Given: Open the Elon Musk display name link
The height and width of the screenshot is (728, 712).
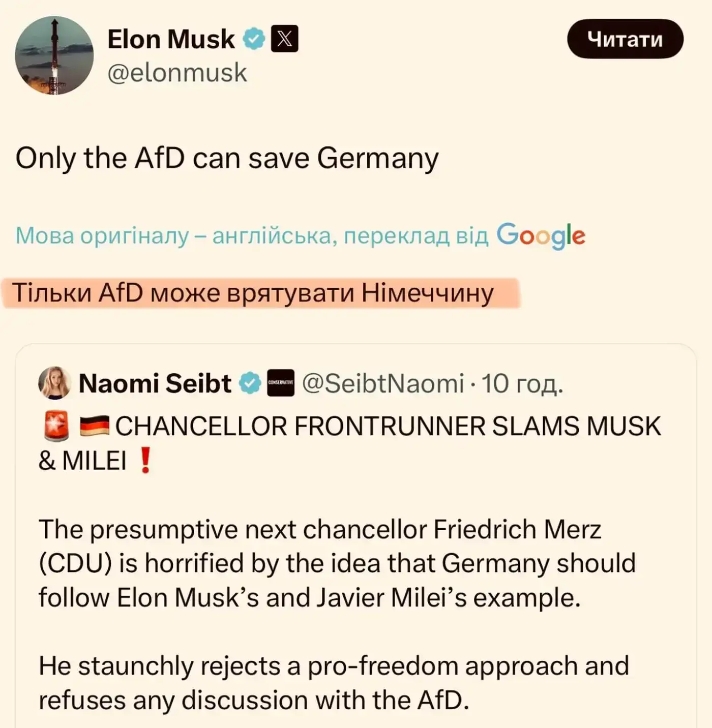Looking at the screenshot, I should pos(171,39).
